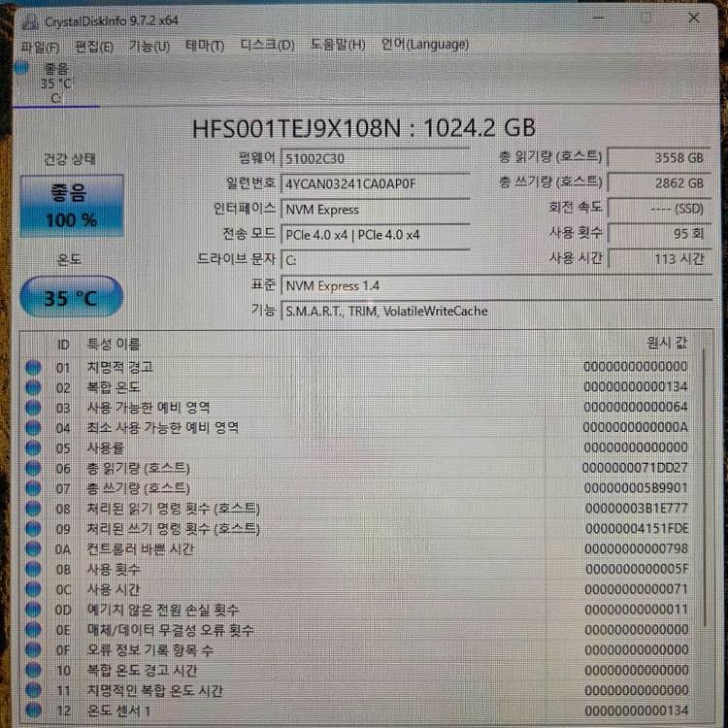
Task: Click the features field S.M.A.R.T., TRIM
Action: tap(496, 311)
